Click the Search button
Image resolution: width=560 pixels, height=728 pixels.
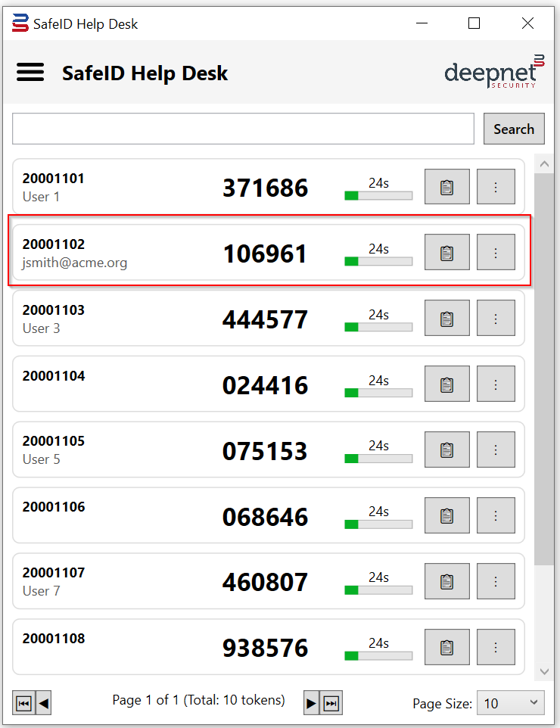pyautogui.click(x=514, y=129)
